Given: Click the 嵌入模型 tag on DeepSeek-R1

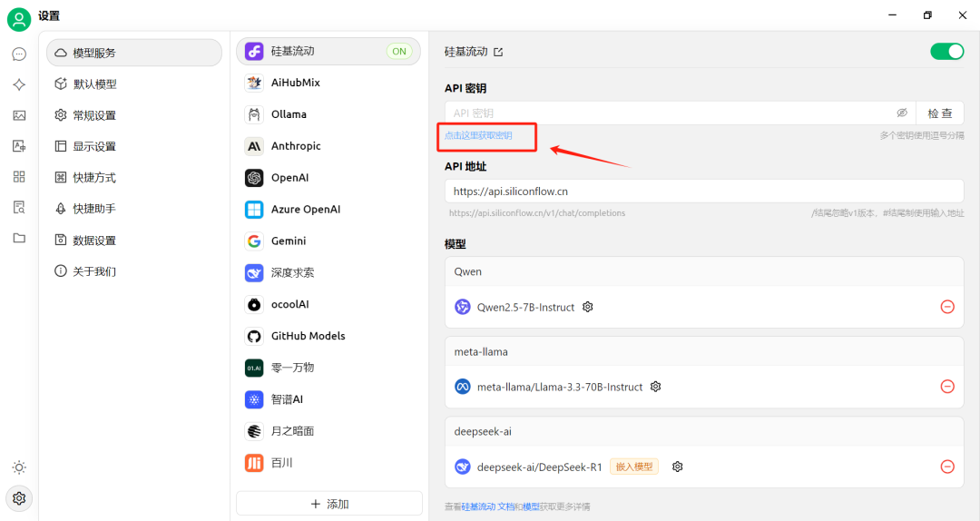Looking at the screenshot, I should (634, 467).
